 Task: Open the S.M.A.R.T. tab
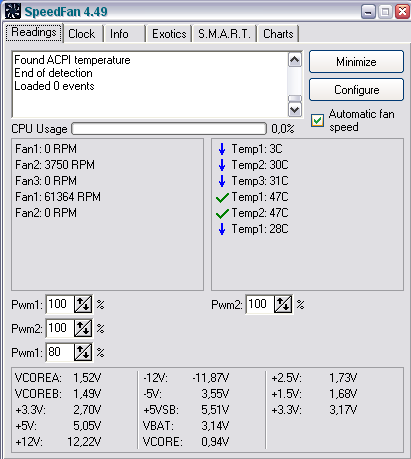[x=224, y=34]
